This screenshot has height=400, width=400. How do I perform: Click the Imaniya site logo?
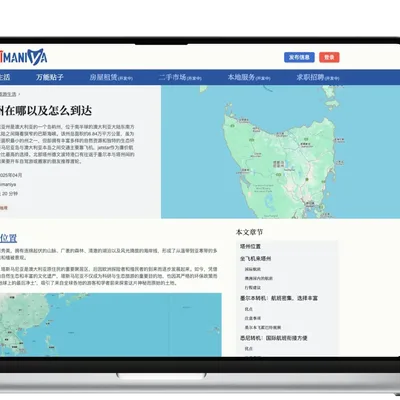pos(23,57)
